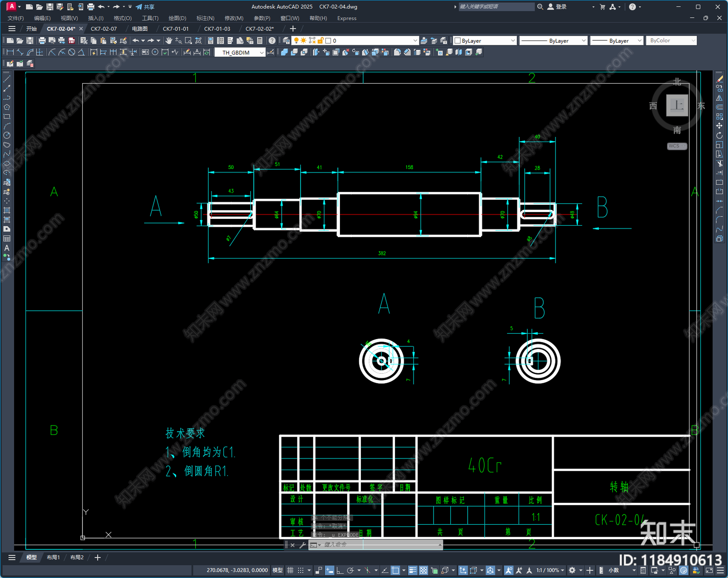Click the WCS button under the ViewCube
The image size is (728, 578).
pos(677,146)
